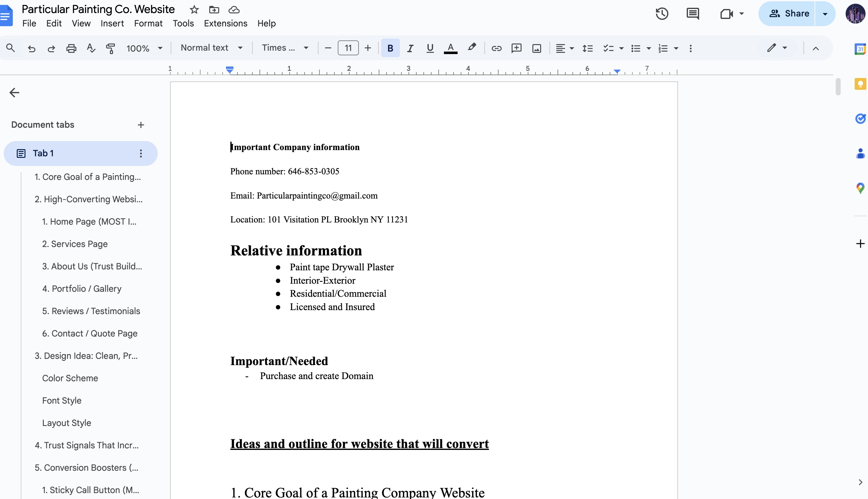Insert a link with the toolbar icon

click(x=496, y=48)
